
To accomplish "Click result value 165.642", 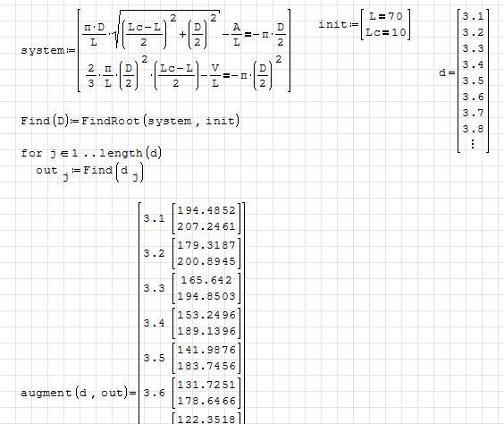I will [x=206, y=280].
